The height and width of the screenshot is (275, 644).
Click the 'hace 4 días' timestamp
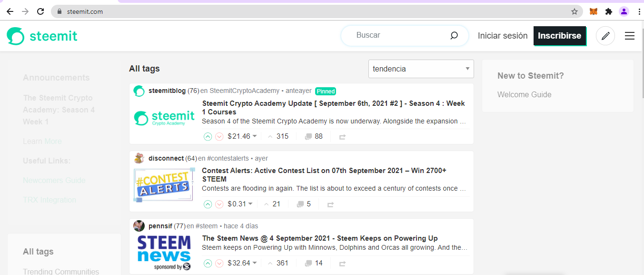coord(241,226)
